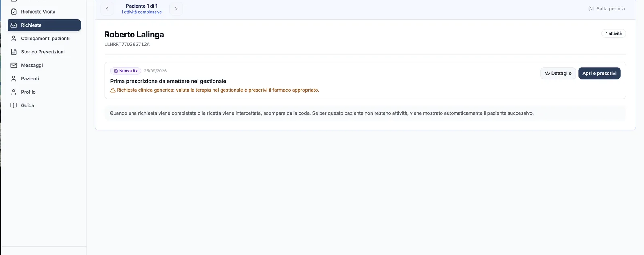Click the skip icon beside Salta per ora
The image size is (644, 255).
click(591, 9)
